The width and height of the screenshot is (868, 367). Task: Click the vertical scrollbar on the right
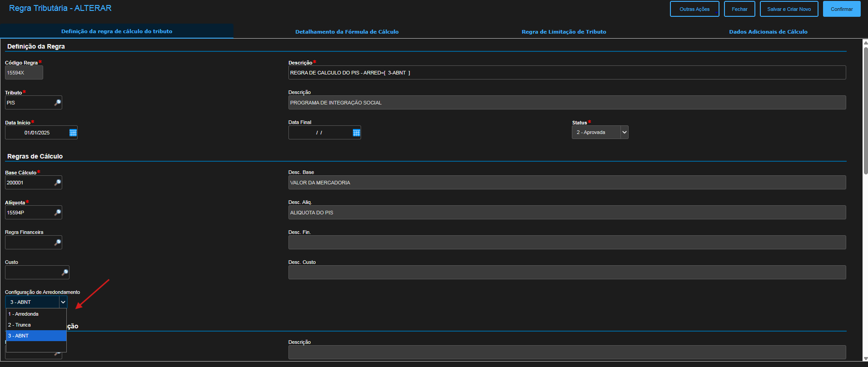865,109
